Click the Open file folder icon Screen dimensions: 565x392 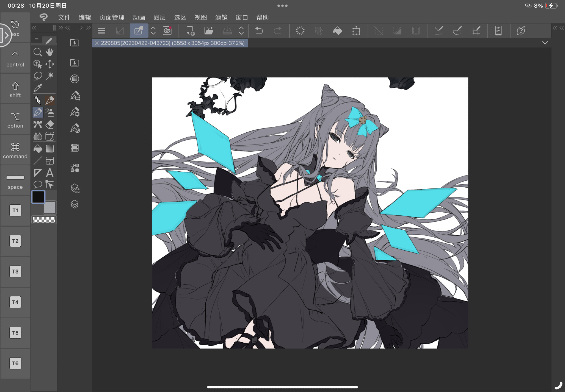point(209,30)
